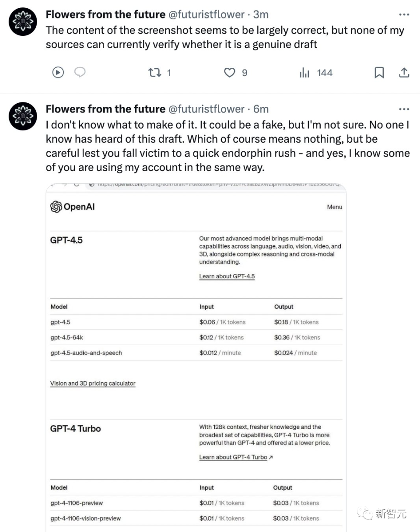Open the OpenAI Menu in the screenshot
420x532 pixels.
coord(334,207)
